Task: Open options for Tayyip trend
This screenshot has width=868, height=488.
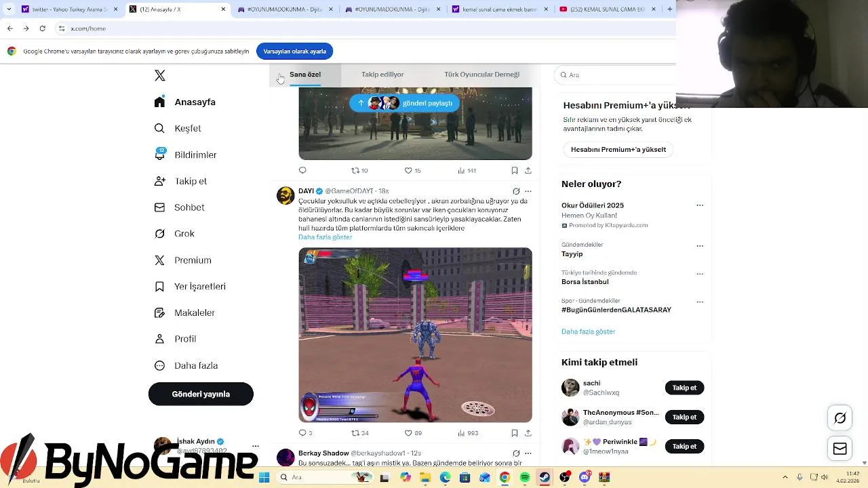Action: [x=700, y=246]
